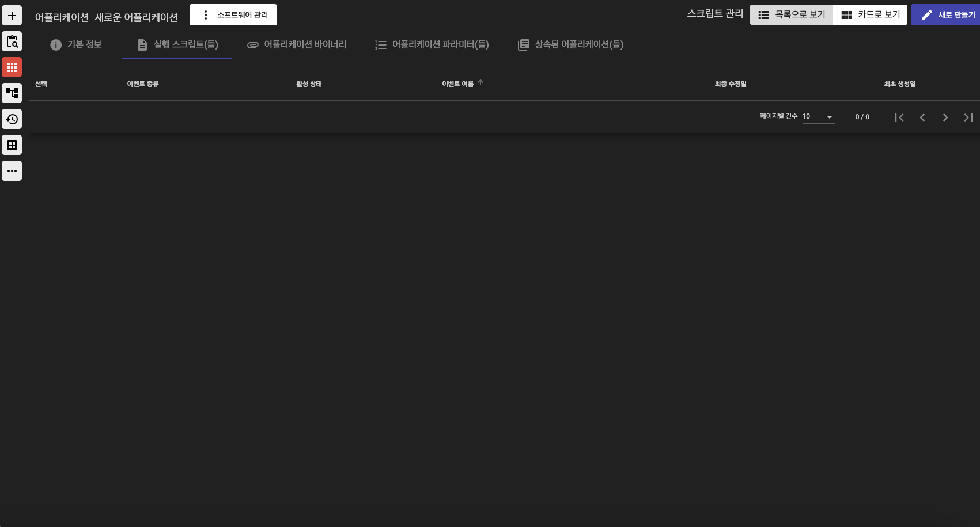This screenshot has width=980, height=527.
Task: Open the clipboard search tool in sidebar
Action: [x=12, y=41]
